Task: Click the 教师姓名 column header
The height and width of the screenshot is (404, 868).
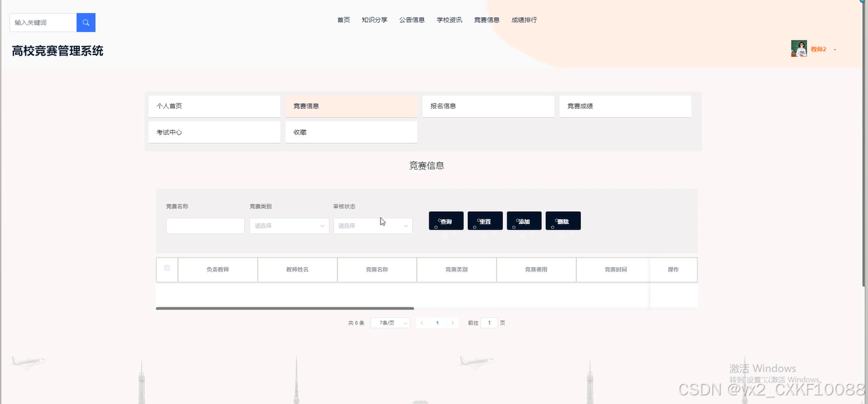Action: click(x=298, y=270)
